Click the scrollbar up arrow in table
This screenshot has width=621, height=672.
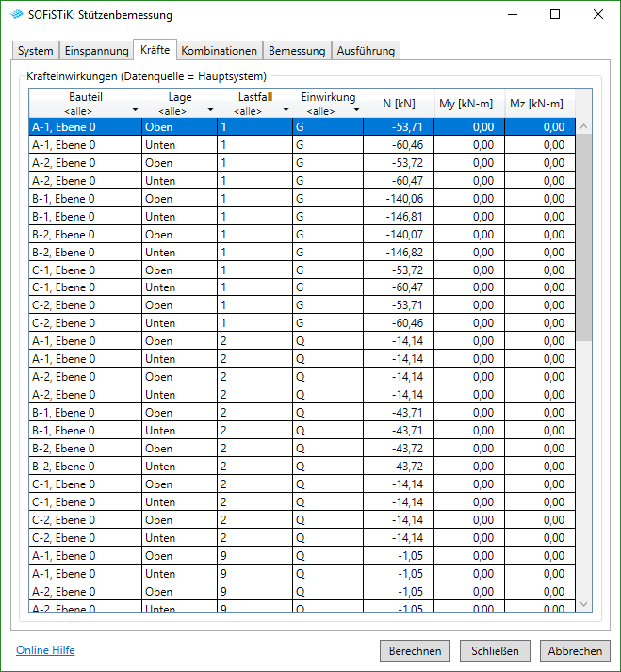[x=583, y=126]
